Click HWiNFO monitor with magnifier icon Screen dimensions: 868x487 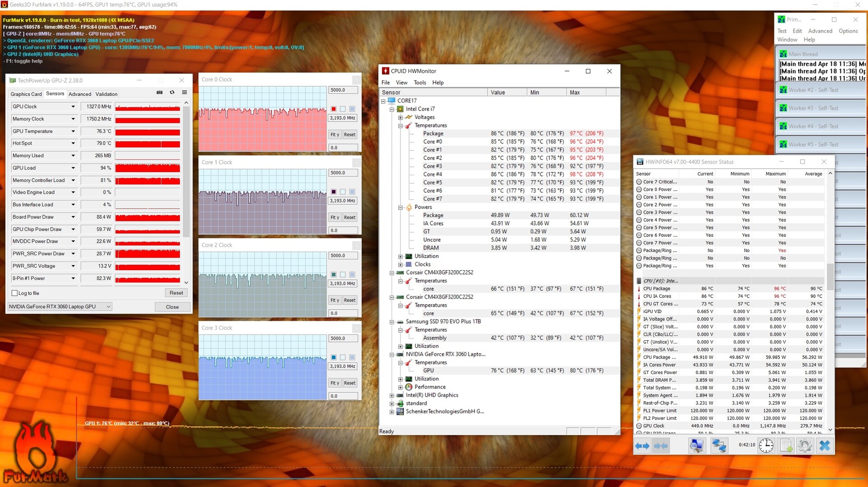click(x=697, y=445)
